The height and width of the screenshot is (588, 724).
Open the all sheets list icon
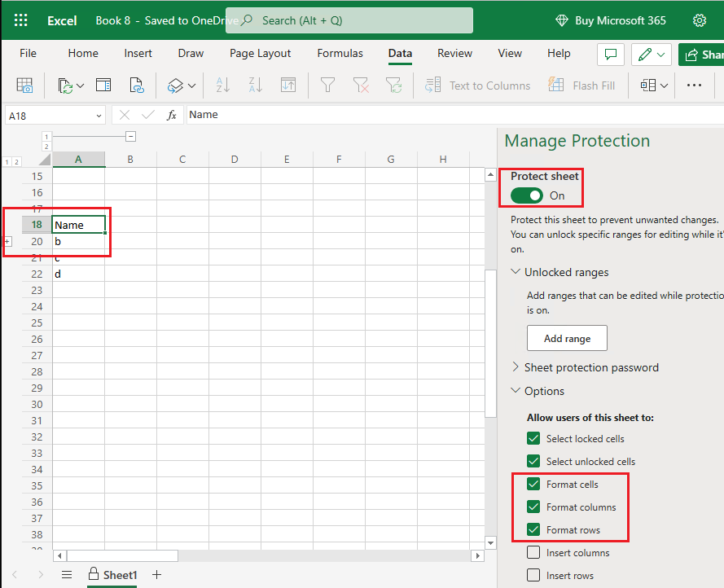[x=67, y=575]
